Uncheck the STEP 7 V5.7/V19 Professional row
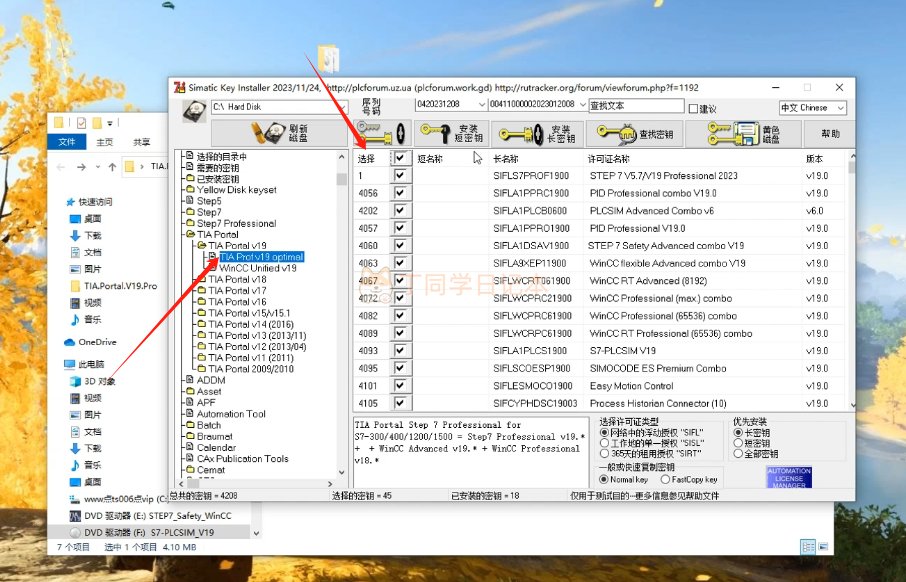Image resolution: width=906 pixels, height=582 pixels. [x=400, y=176]
